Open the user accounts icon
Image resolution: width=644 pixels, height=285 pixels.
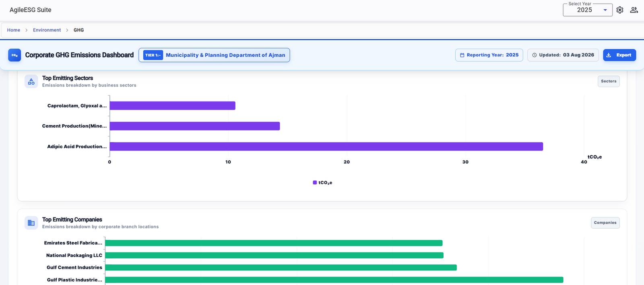[634, 10]
